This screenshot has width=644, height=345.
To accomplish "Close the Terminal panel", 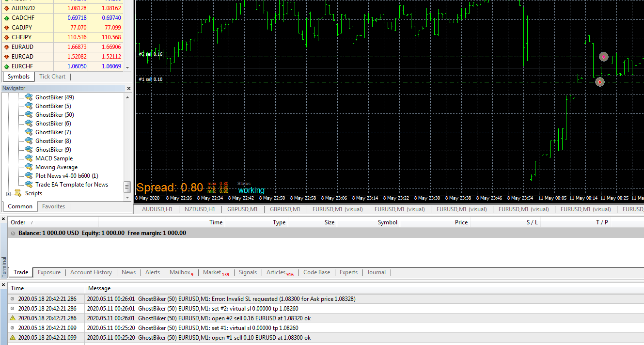I will click(x=4, y=220).
